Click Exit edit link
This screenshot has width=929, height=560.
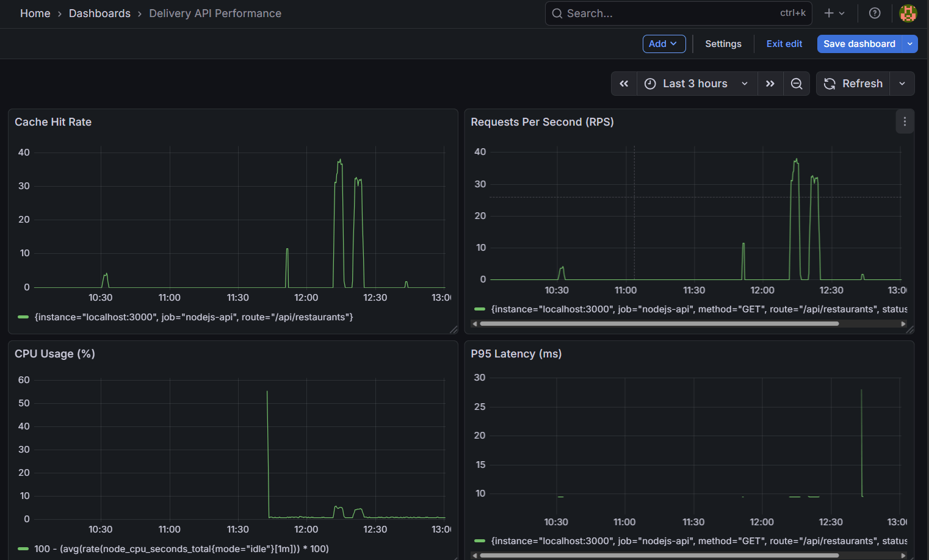[784, 44]
